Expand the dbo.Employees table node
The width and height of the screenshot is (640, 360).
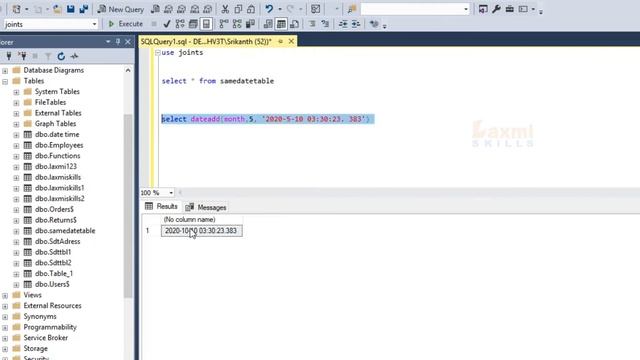pos(16,146)
